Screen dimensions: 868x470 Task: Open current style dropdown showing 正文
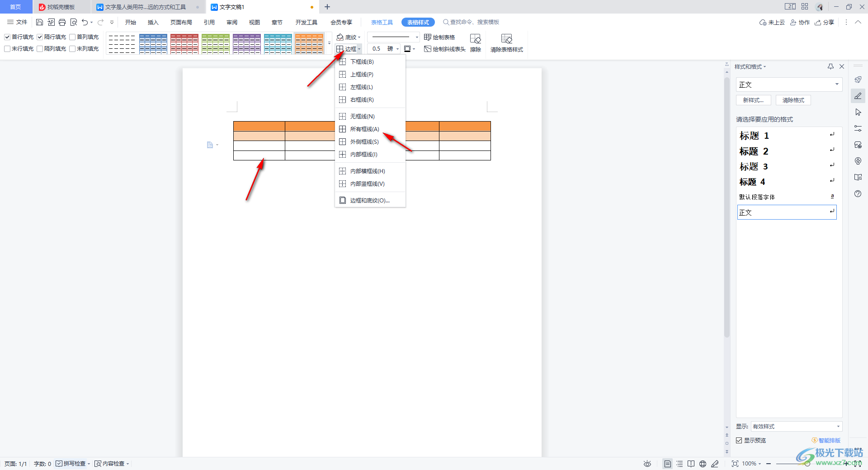(x=789, y=85)
